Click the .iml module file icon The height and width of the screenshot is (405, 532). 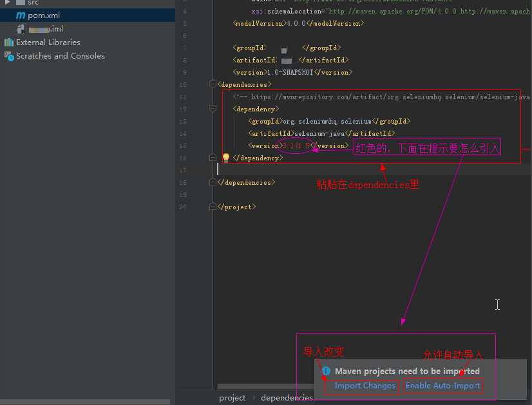pyautogui.click(x=21, y=29)
